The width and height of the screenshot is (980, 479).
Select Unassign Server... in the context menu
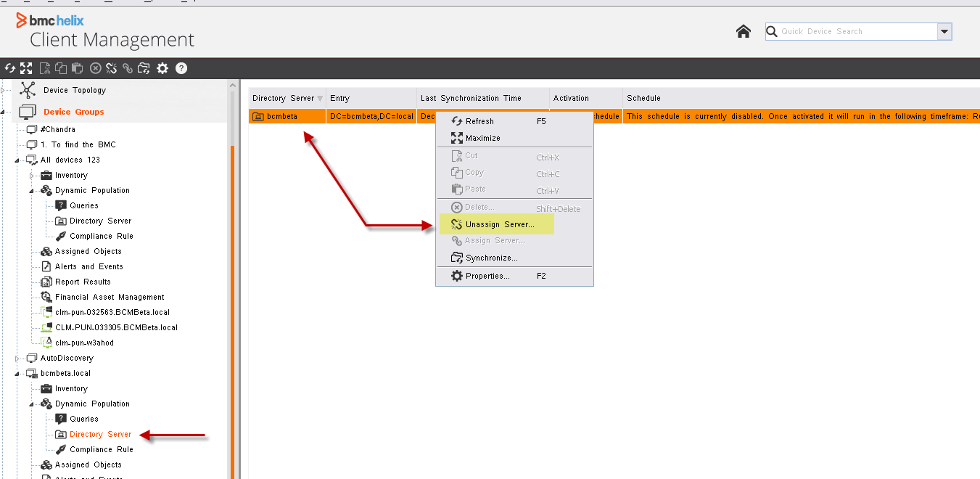point(514,224)
